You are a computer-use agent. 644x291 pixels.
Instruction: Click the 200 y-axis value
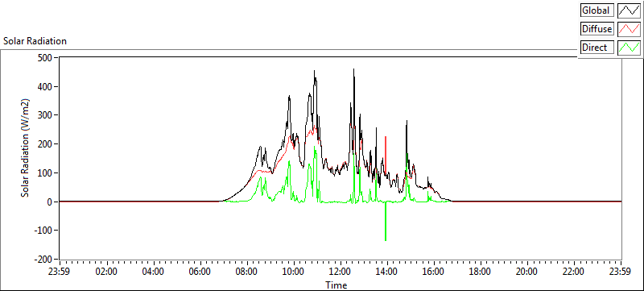coord(44,144)
